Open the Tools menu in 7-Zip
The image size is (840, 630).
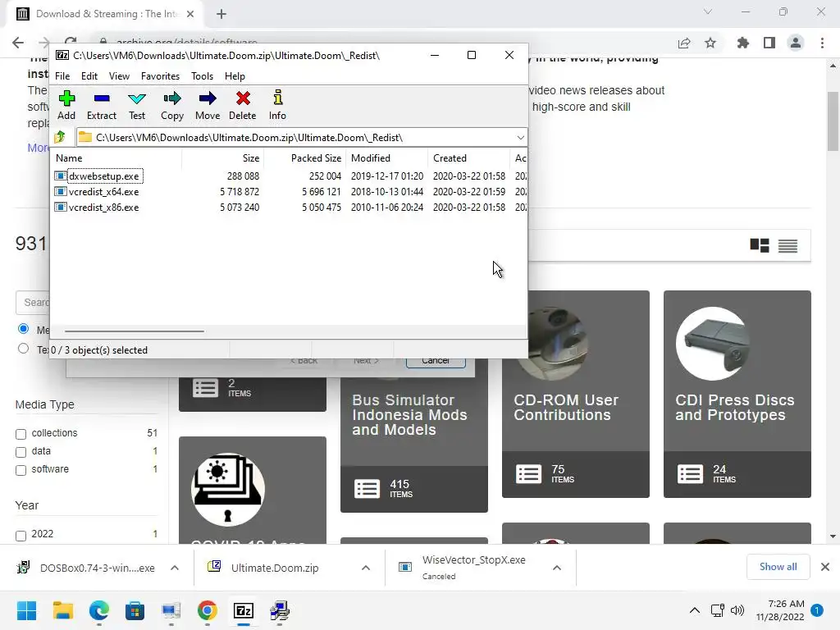(x=202, y=76)
